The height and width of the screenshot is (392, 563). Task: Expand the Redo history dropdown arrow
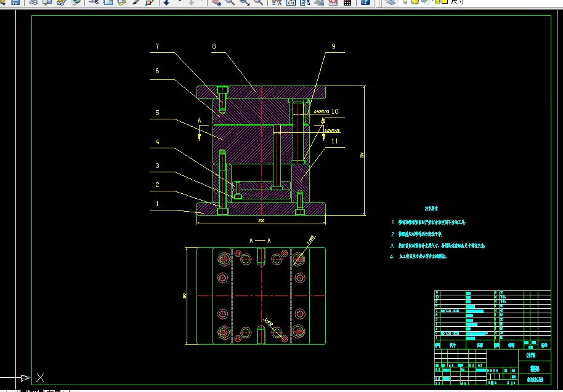click(202, 1)
